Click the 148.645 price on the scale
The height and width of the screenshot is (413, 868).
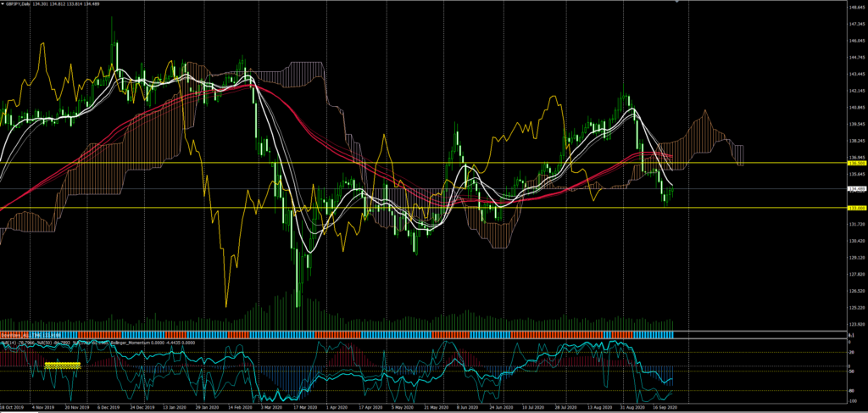pyautogui.click(x=856, y=8)
